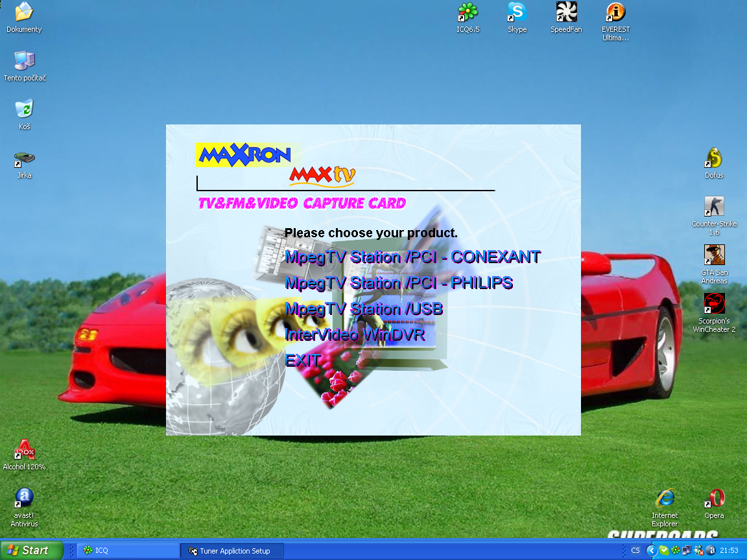Expand hidden tray icons arrow
Screen dimensions: 747x560
[x=651, y=550]
